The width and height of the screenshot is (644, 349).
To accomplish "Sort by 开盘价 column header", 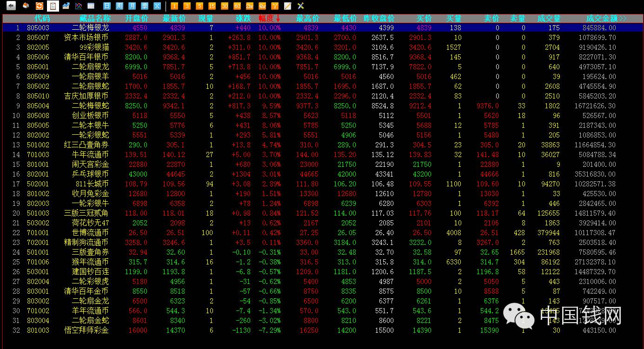I will pos(137,19).
